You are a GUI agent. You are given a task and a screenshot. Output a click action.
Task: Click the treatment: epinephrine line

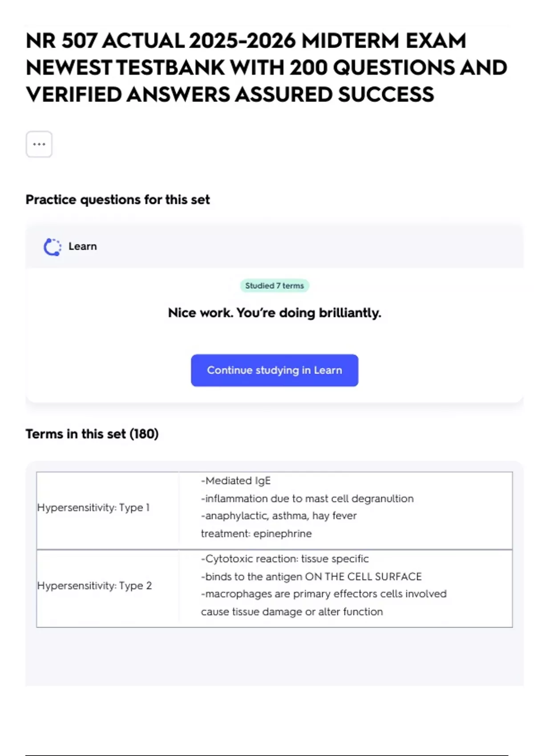[x=256, y=533]
